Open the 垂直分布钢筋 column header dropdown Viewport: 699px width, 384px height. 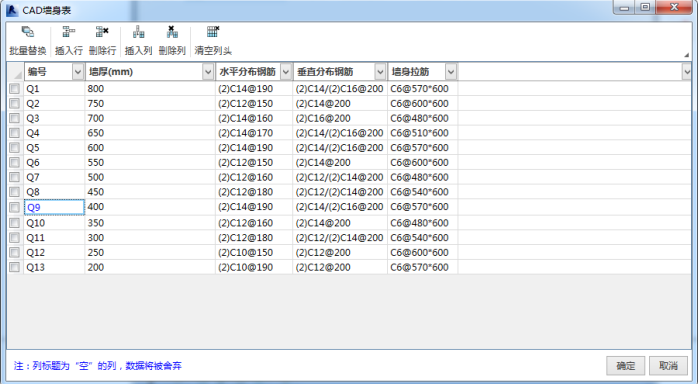pos(380,72)
